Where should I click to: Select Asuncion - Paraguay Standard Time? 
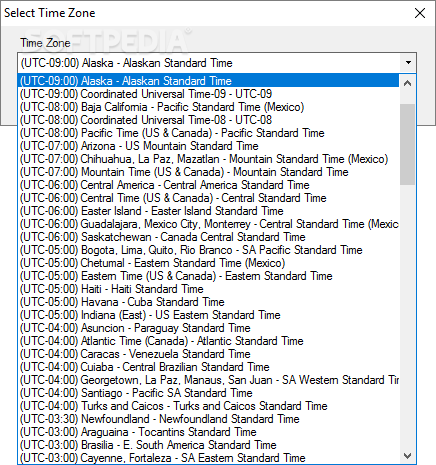click(x=209, y=328)
